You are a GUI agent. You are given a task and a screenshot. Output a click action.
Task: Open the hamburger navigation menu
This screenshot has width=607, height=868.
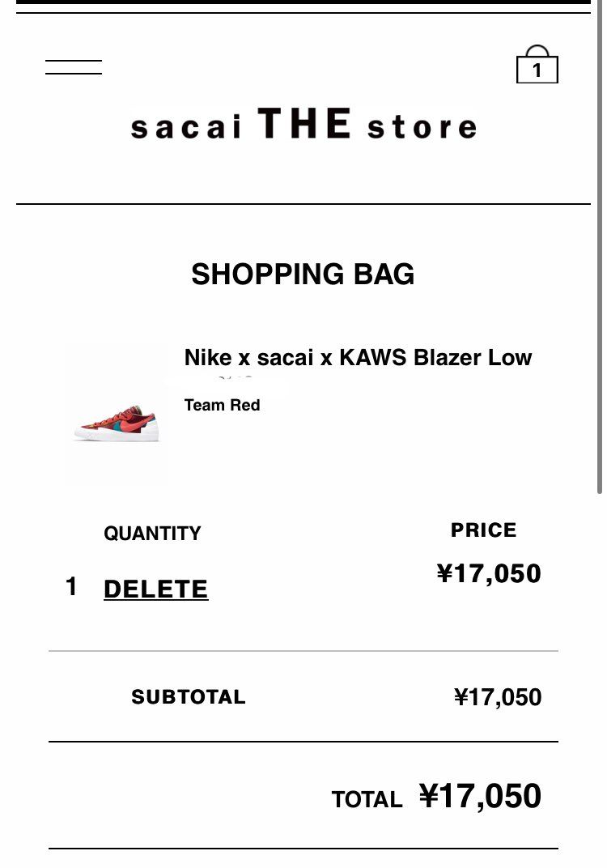[x=74, y=67]
